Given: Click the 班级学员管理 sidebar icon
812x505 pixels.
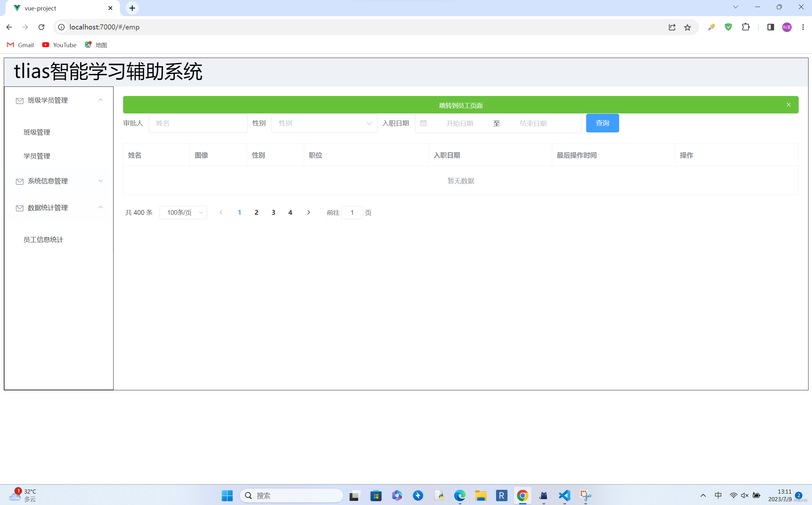Looking at the screenshot, I should [x=19, y=100].
